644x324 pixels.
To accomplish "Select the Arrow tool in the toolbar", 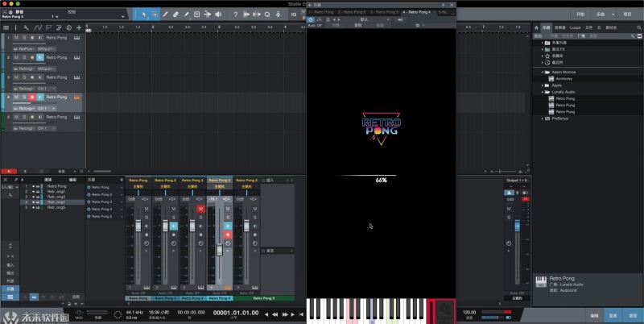I will 144,15.
